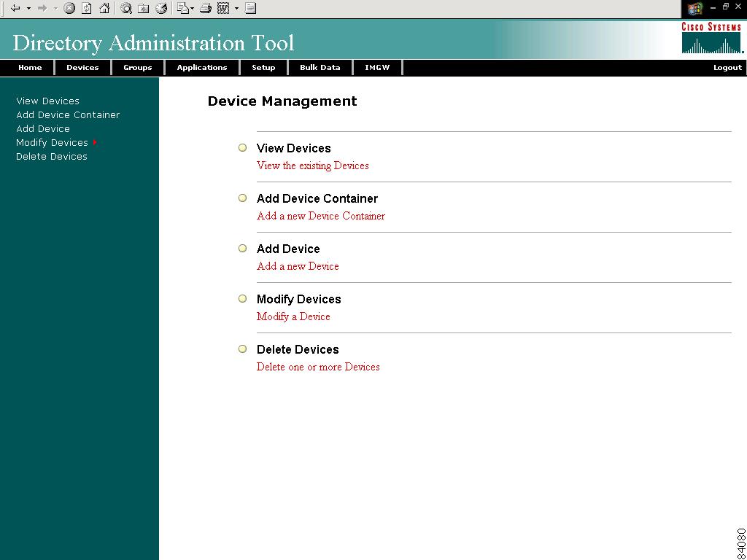Click the Mail toolbar icon
The image size is (747, 560).
[x=183, y=8]
